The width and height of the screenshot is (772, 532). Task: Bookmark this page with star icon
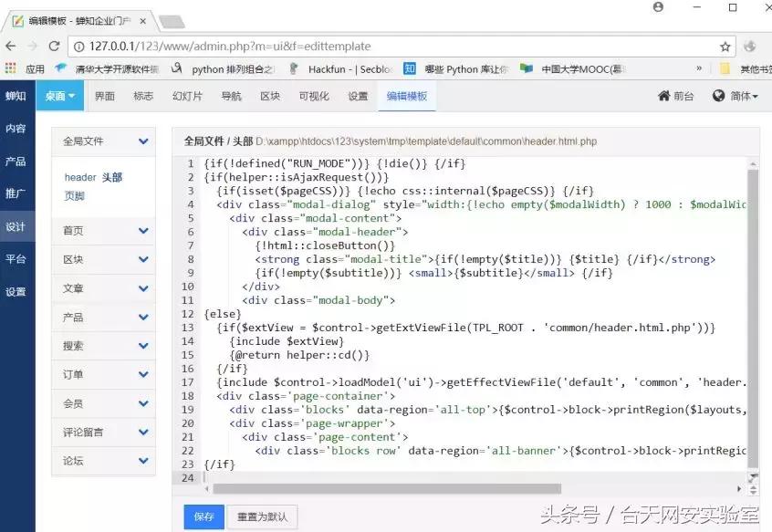(x=725, y=47)
